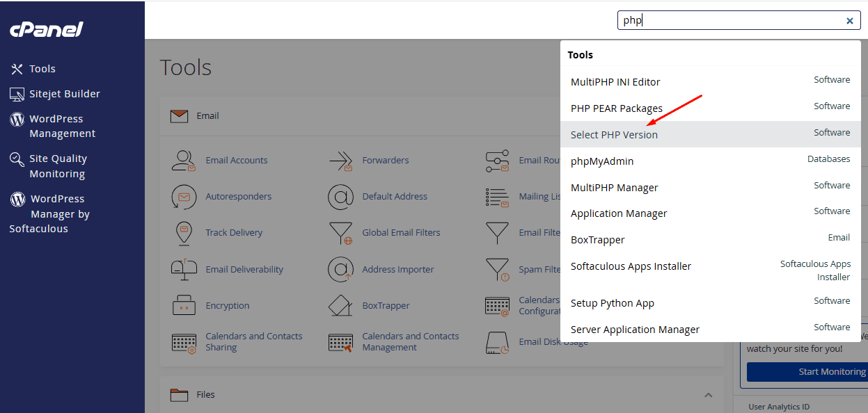The height and width of the screenshot is (413, 868).
Task: Click the cPanel logo
Action: [47, 29]
